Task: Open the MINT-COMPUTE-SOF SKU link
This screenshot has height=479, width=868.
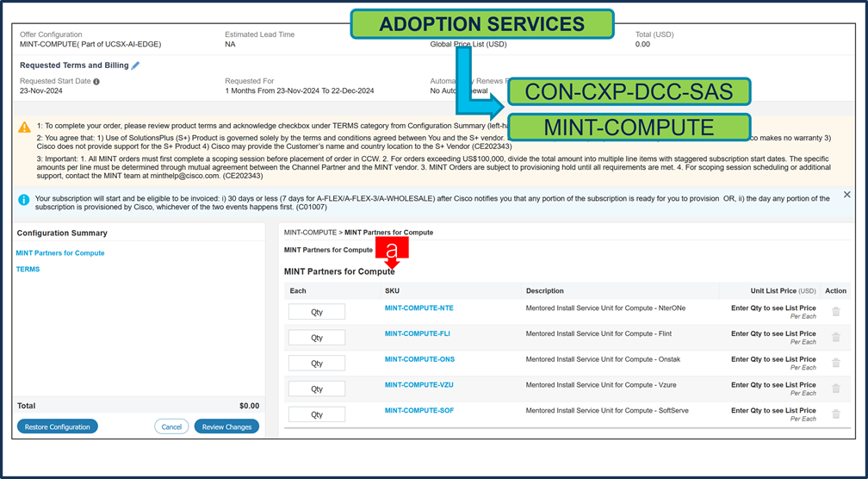Action: (x=419, y=410)
